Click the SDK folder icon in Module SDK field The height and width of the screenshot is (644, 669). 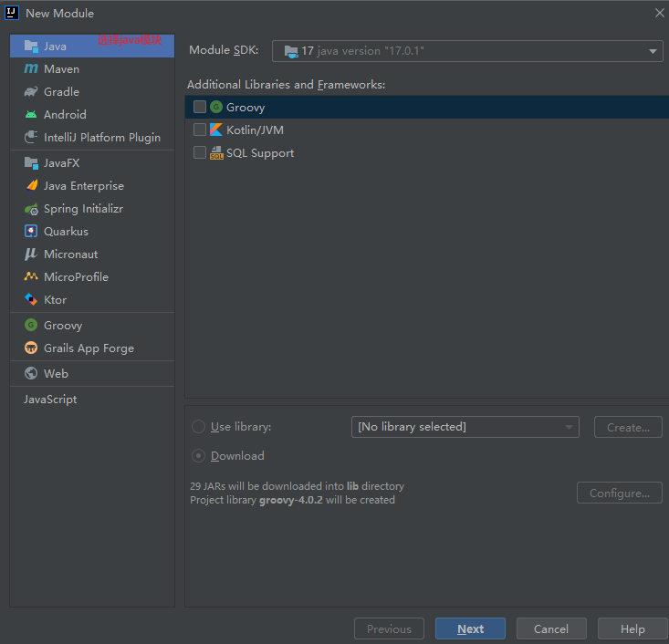pyautogui.click(x=291, y=52)
